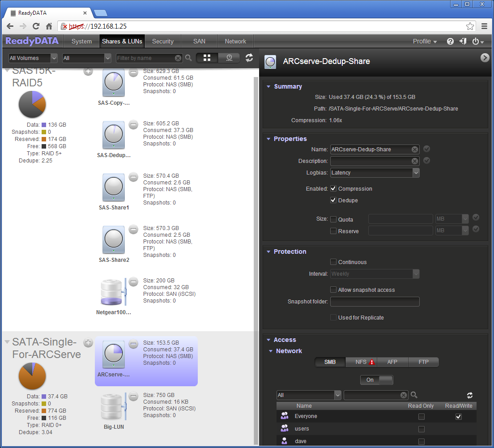Switch to the FTP protocol tab
Viewport: 494px width, 448px height.
click(x=423, y=362)
